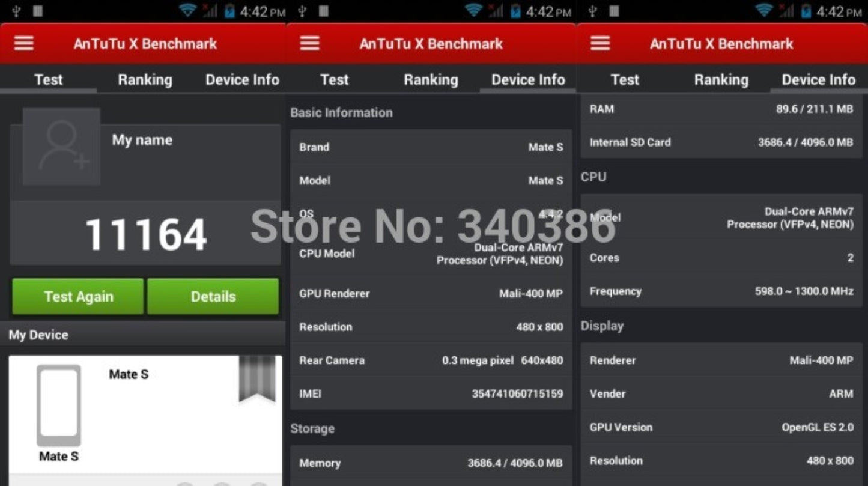The image size is (868, 486).
Task: Select the Rear Camera row
Action: [x=431, y=360]
